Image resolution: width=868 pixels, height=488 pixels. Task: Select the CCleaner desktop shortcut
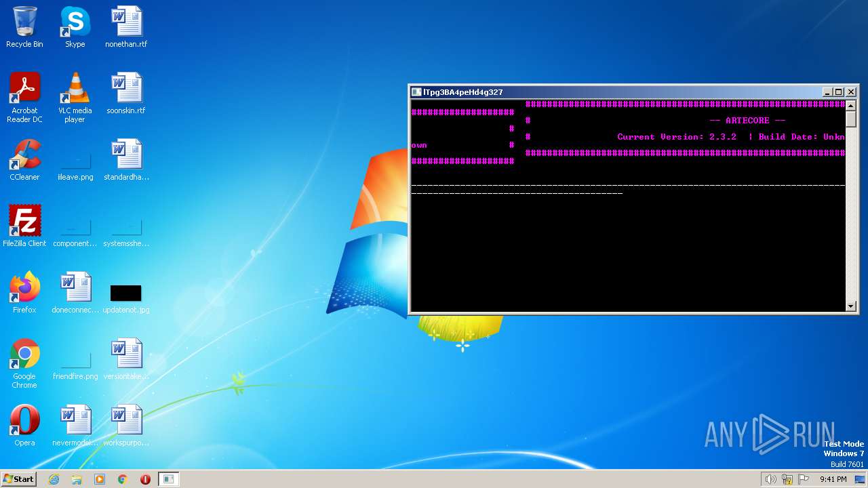24,161
